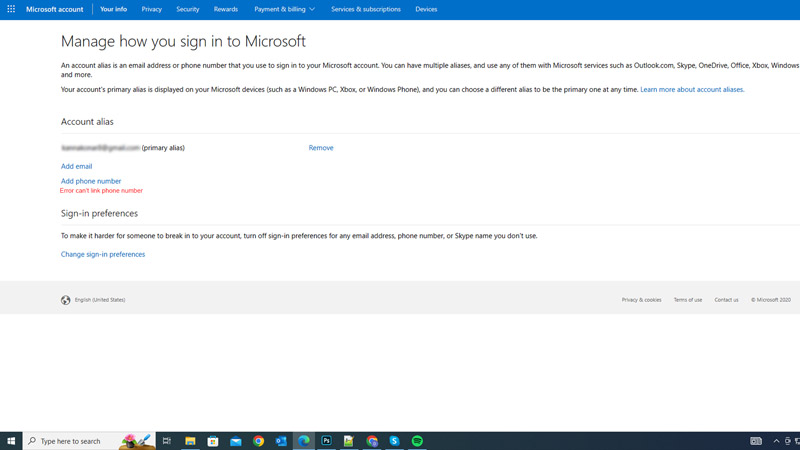Click the globe language icon in footer
800x450 pixels.
(65, 300)
